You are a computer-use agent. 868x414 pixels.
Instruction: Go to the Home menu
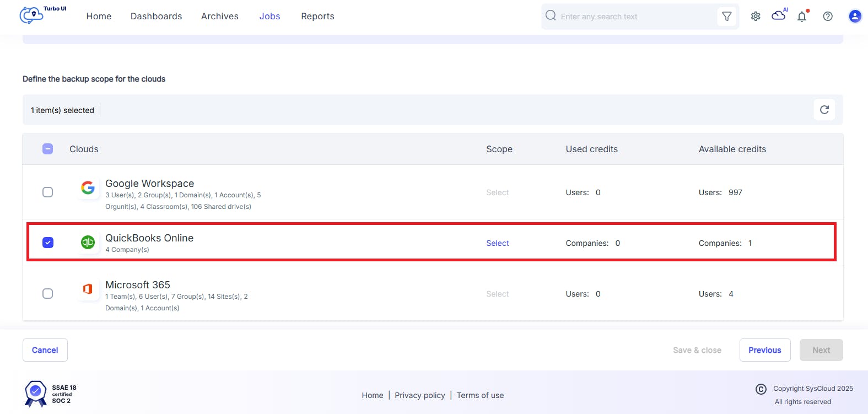tap(99, 17)
